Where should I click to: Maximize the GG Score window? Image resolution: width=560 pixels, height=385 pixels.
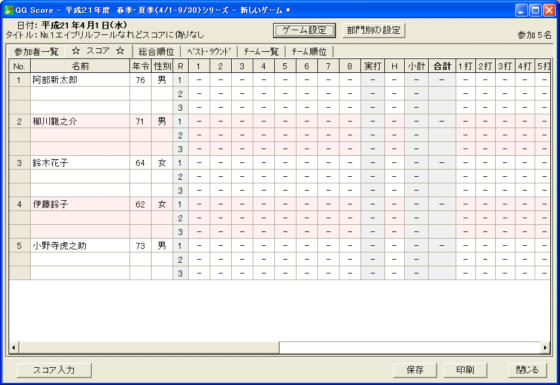(x=535, y=10)
